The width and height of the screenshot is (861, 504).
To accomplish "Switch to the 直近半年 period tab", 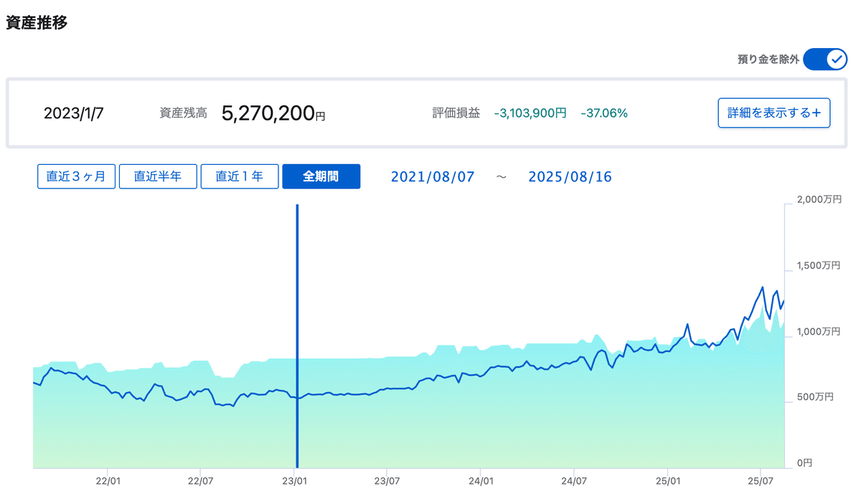I will [x=158, y=176].
